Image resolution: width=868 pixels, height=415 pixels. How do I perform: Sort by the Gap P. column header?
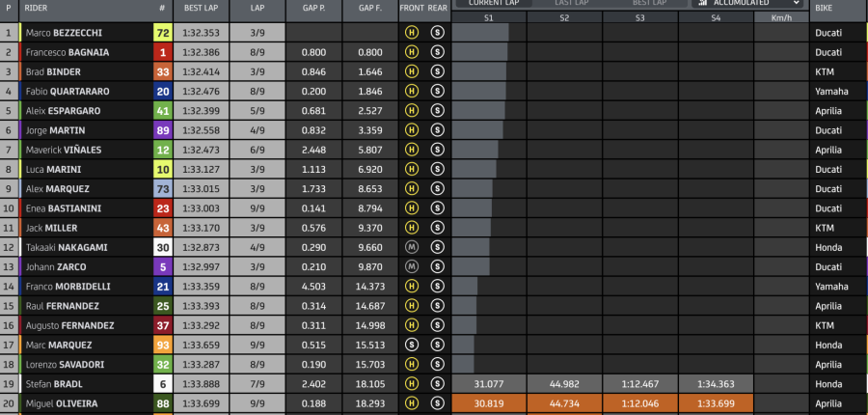[x=313, y=9]
